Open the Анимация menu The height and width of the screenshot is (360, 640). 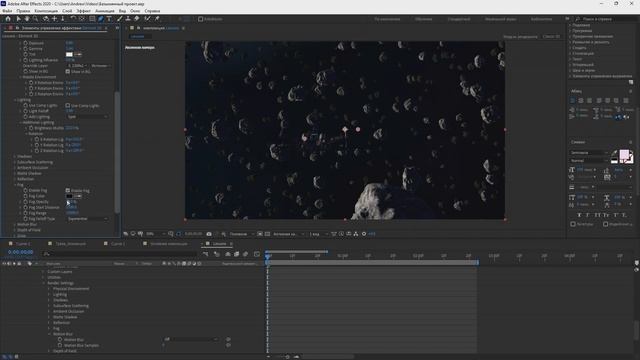104,11
